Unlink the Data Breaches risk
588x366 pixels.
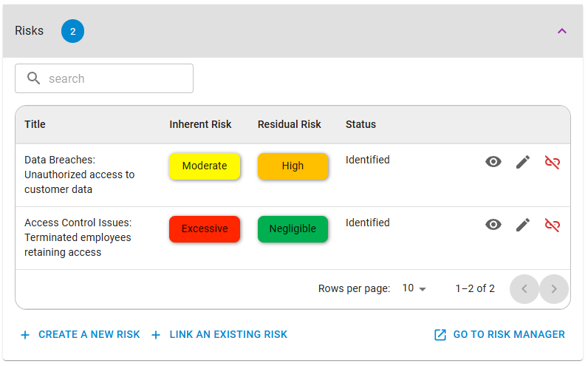[x=553, y=162]
